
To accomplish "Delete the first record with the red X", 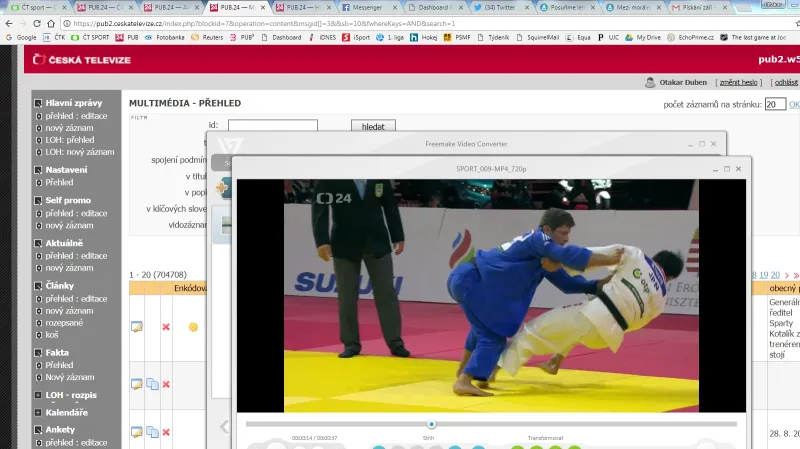I will (x=166, y=327).
